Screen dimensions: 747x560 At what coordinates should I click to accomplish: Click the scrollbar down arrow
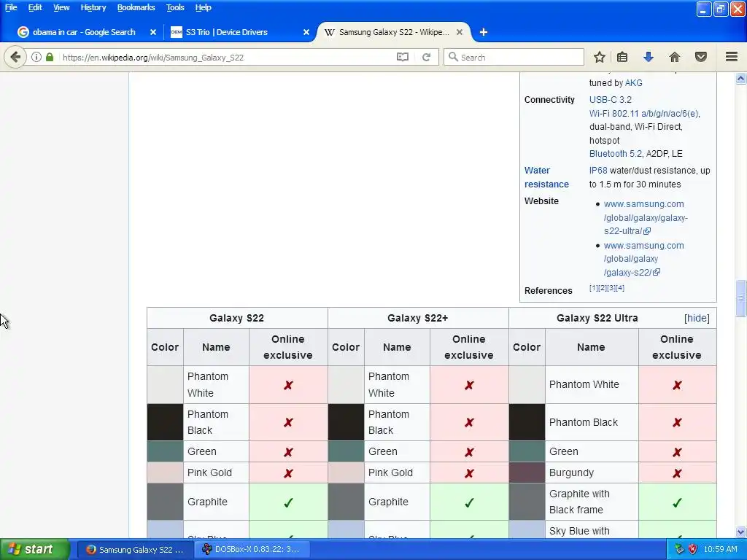(x=741, y=532)
